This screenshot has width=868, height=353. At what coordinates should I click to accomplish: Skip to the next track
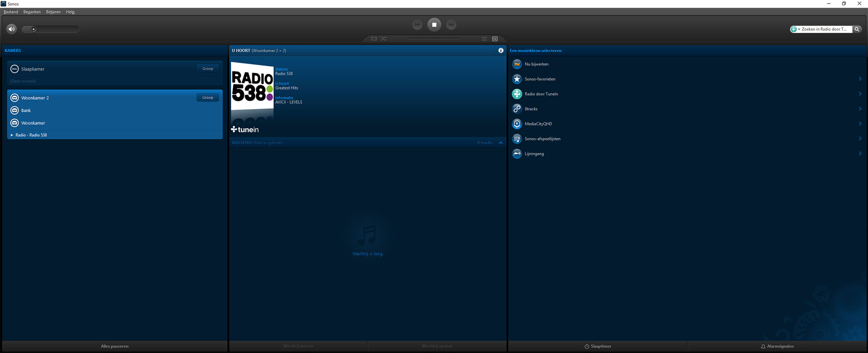(451, 25)
